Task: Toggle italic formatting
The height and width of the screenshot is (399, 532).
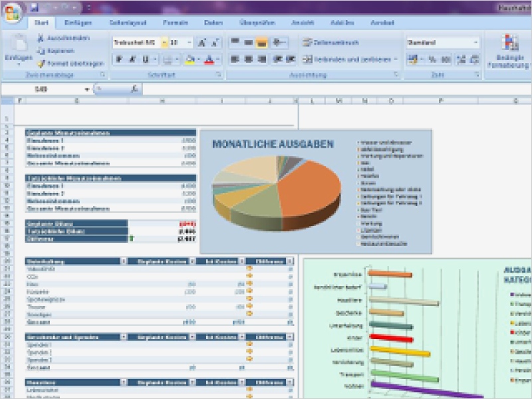Action: click(x=132, y=60)
